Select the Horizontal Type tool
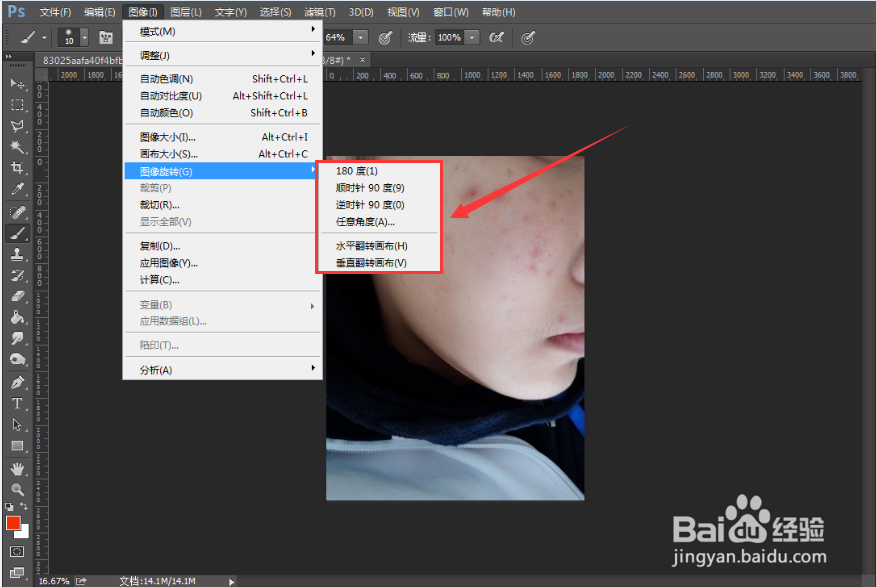The width and height of the screenshot is (876, 587). [17, 403]
